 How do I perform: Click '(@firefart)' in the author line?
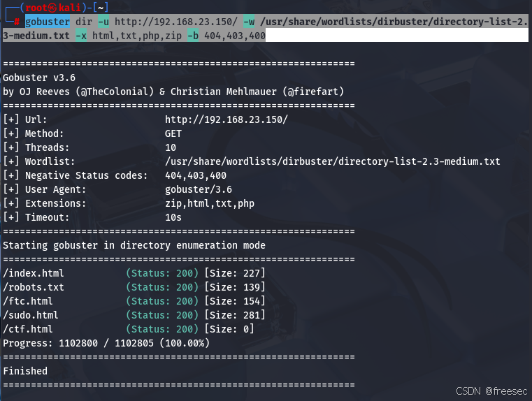[x=313, y=92]
